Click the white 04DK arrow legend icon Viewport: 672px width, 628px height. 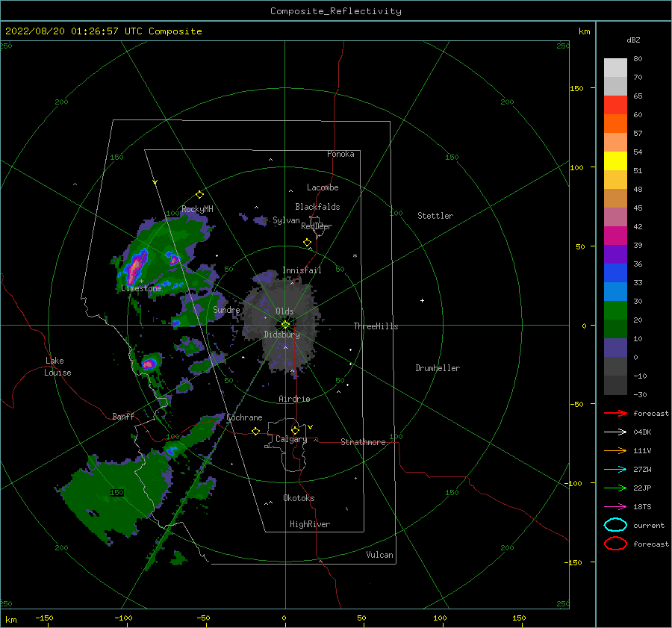[x=615, y=432]
